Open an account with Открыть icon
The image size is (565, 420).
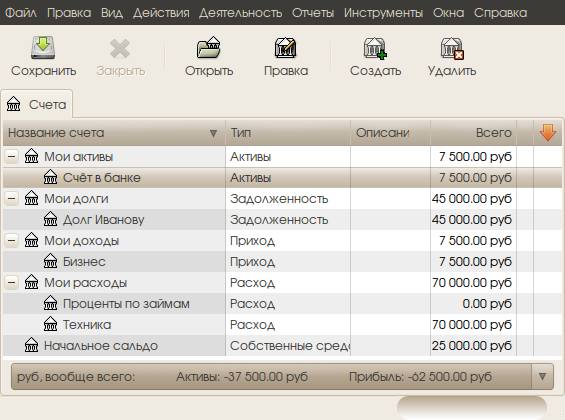click(209, 48)
